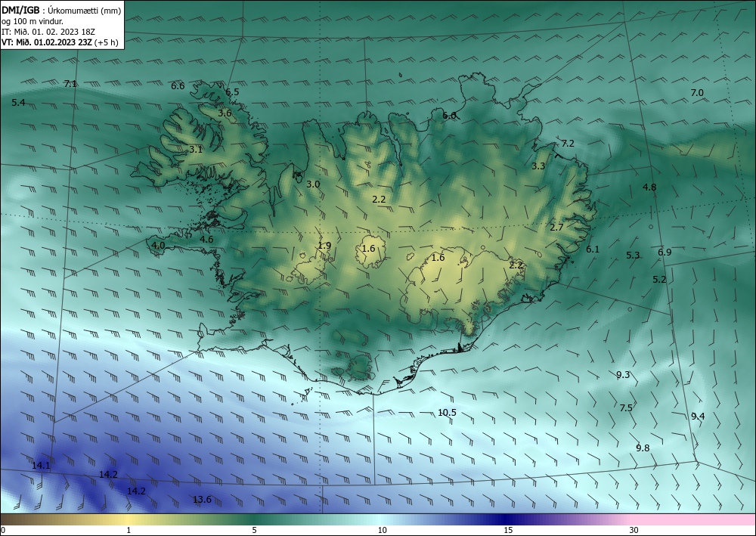This screenshot has width=756, height=536.
Task: Click the 7.1 value label
Action: click(x=70, y=84)
